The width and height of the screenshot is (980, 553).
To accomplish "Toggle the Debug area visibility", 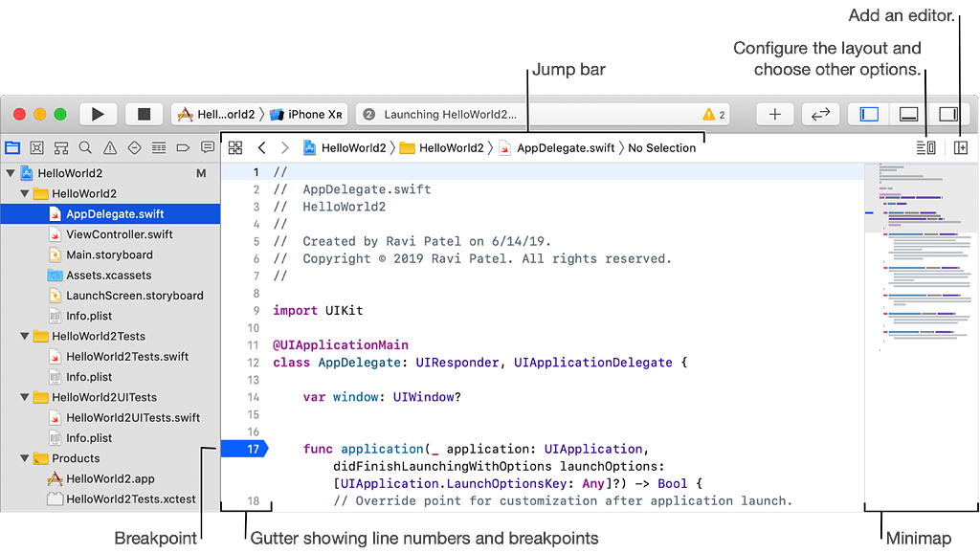I will [x=908, y=115].
